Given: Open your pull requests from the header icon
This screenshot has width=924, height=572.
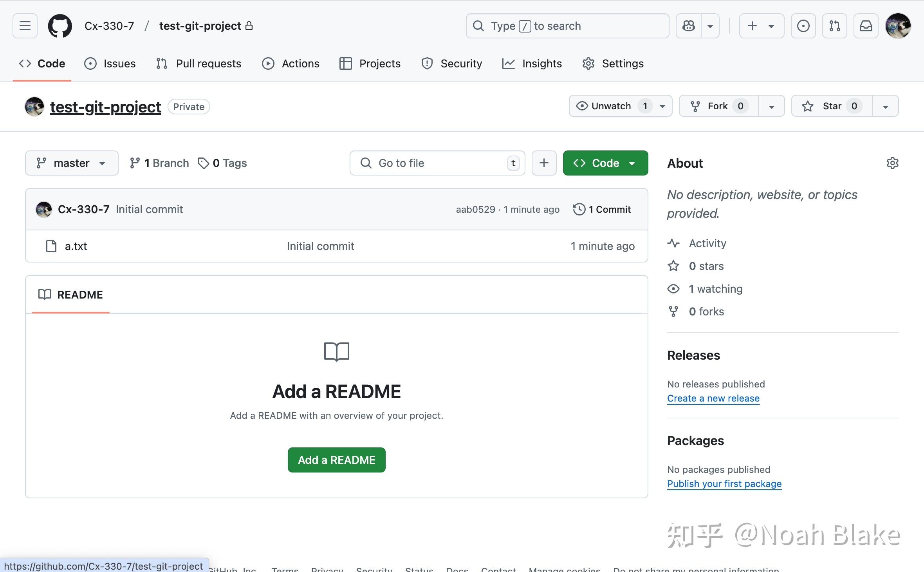Looking at the screenshot, I should [x=834, y=25].
